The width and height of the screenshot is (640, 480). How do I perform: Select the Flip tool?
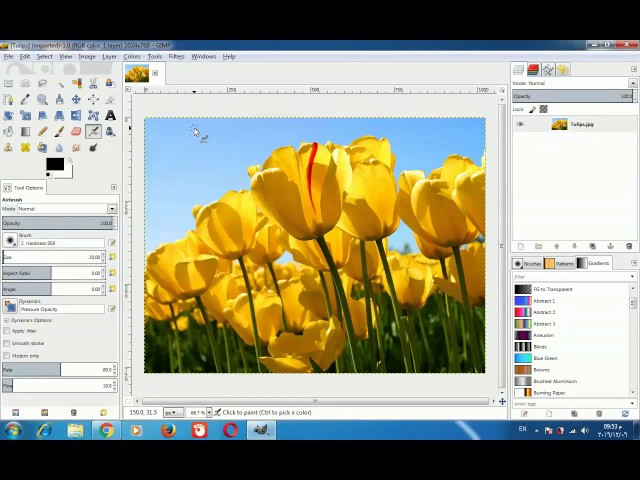click(x=76, y=116)
